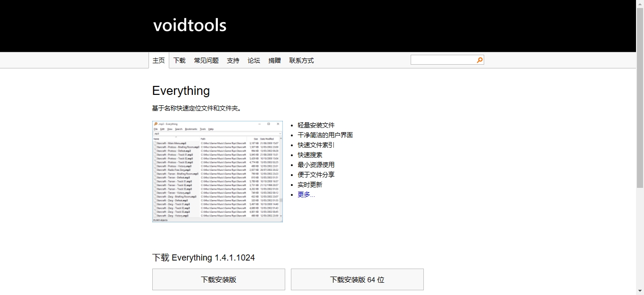Screen dimensions: 644x295
Task: Click the scrollbar up arrow
Action: click(640, 4)
